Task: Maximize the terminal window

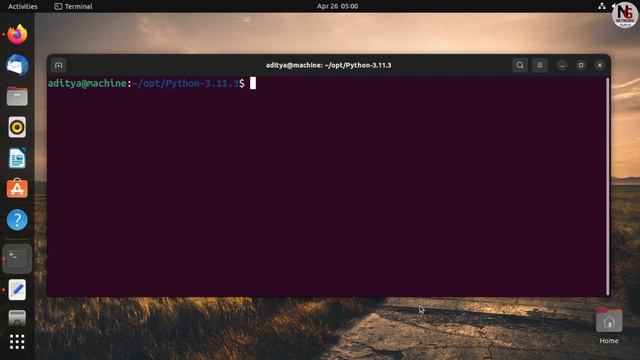Action: tap(581, 65)
